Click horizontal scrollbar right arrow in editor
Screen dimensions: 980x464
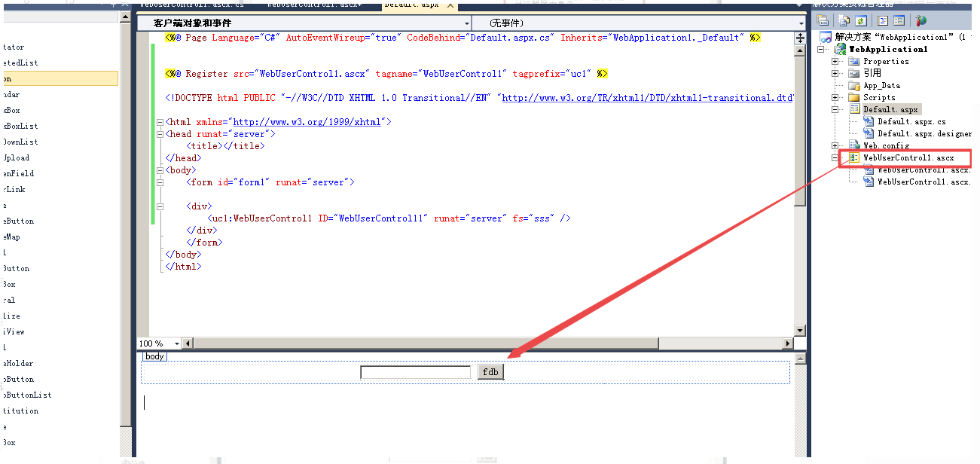coord(788,343)
